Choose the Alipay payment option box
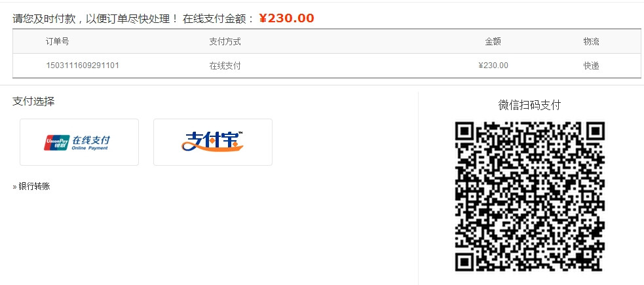Viewport: 644px width, 285px height. [213, 142]
